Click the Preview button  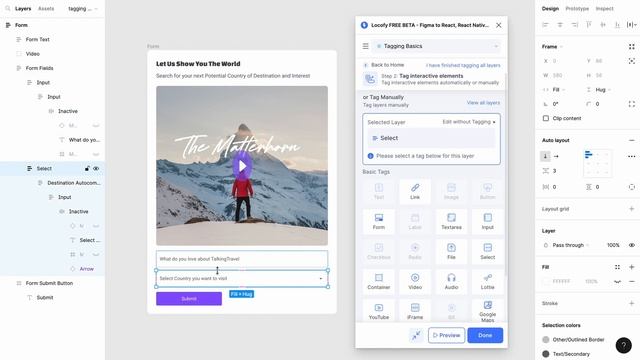pyautogui.click(x=446, y=335)
